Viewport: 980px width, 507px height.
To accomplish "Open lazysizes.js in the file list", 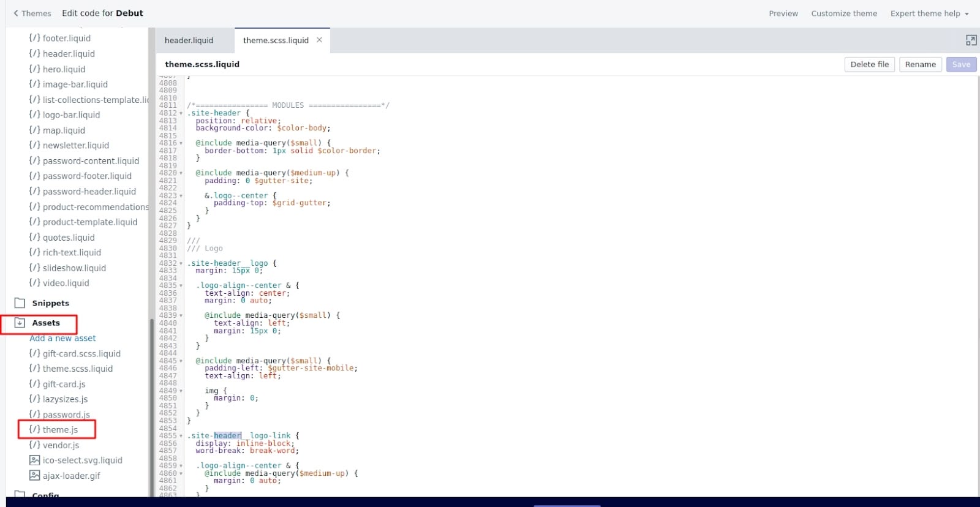I will click(65, 399).
